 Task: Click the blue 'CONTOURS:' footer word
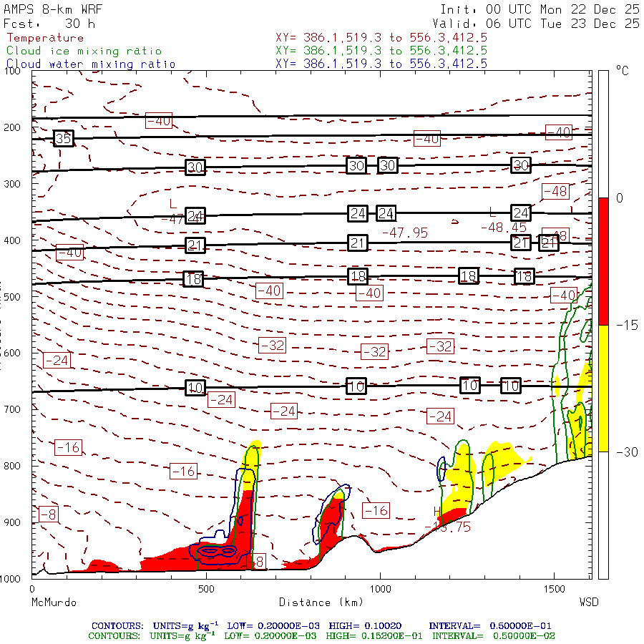point(117,626)
